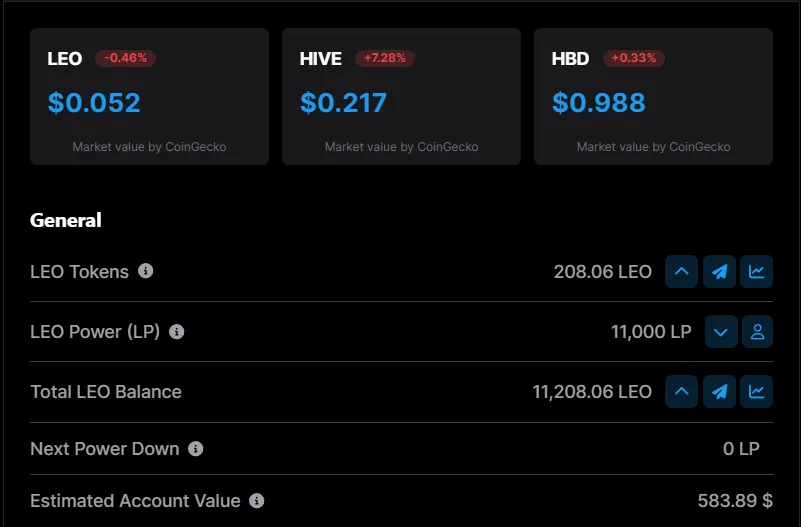Click the down chevron for LEO Power

click(721, 332)
